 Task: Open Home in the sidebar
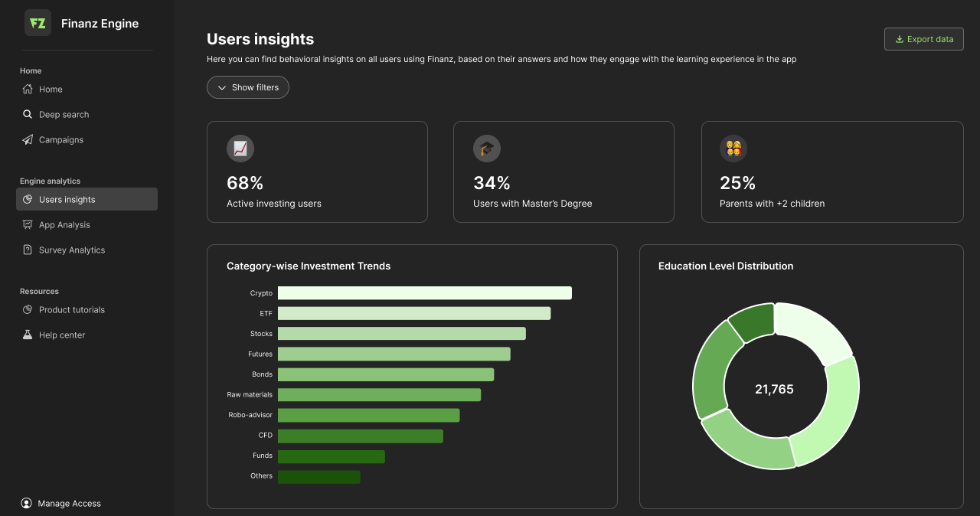coord(87,89)
